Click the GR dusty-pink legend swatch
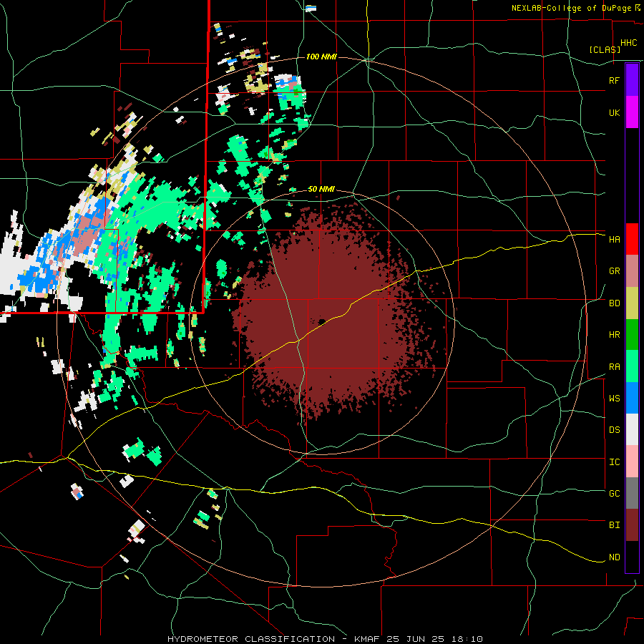The width and height of the screenshot is (644, 644). coord(632,271)
